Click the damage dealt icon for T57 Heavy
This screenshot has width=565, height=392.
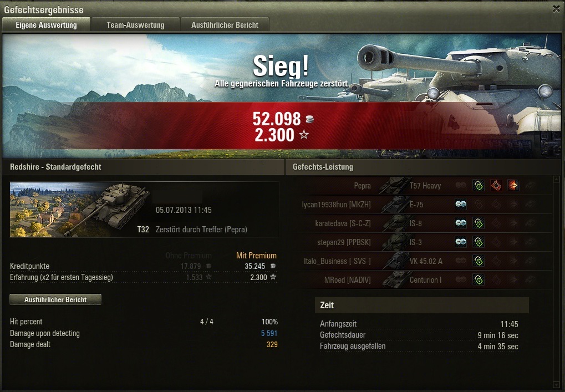tap(513, 186)
